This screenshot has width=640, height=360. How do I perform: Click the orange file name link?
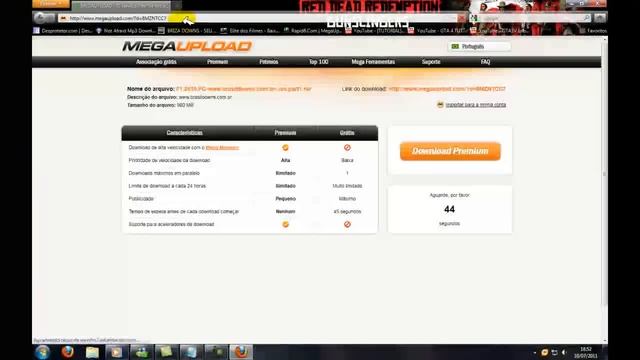tap(244, 89)
